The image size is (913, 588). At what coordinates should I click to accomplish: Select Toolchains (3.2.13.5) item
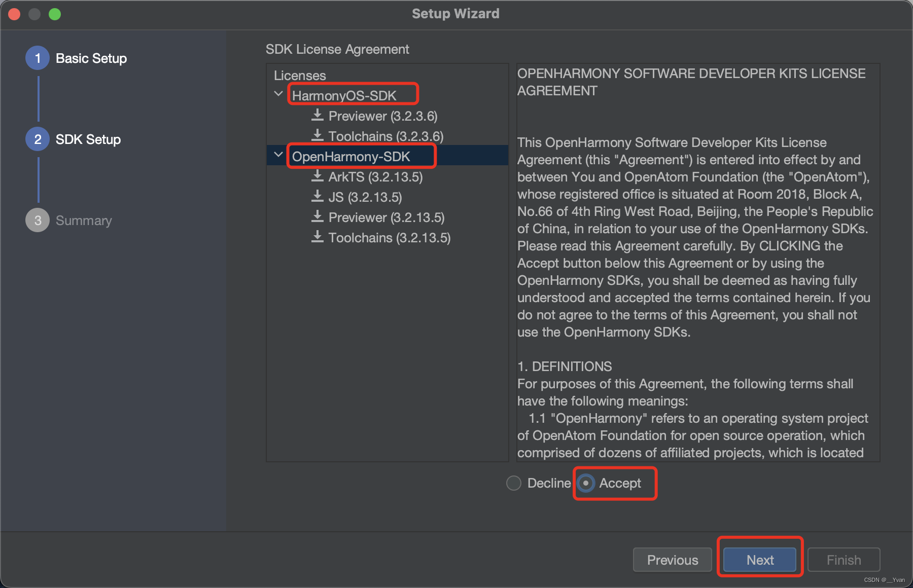[390, 238]
